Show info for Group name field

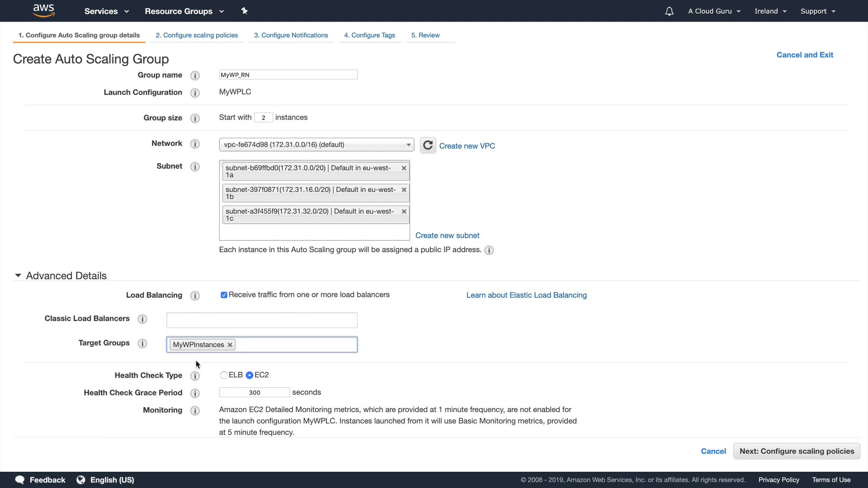pyautogui.click(x=195, y=75)
